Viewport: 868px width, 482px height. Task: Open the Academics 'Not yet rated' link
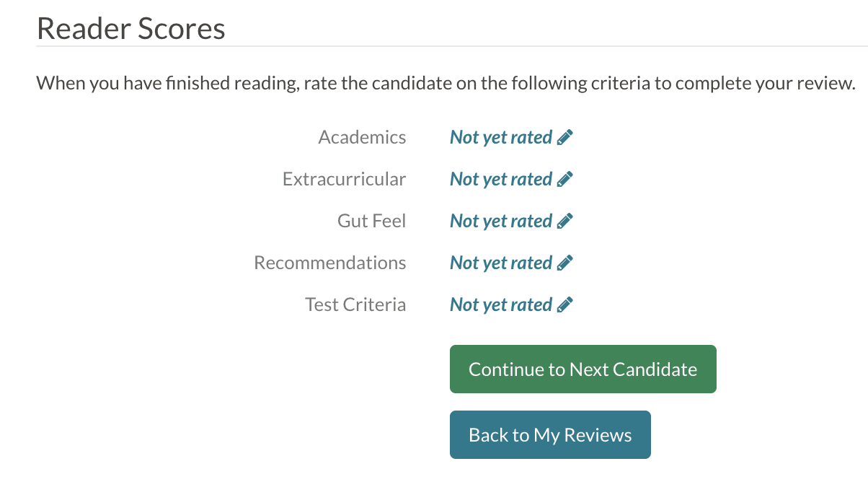[x=501, y=137]
